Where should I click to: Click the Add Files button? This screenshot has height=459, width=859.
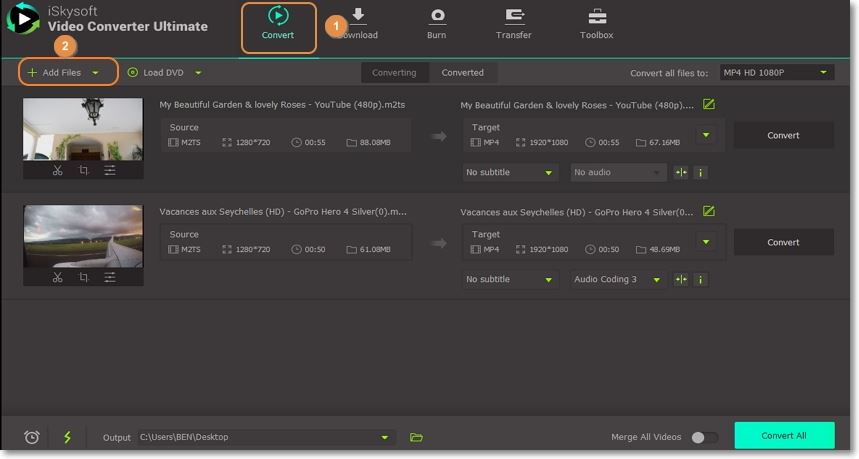(x=54, y=72)
